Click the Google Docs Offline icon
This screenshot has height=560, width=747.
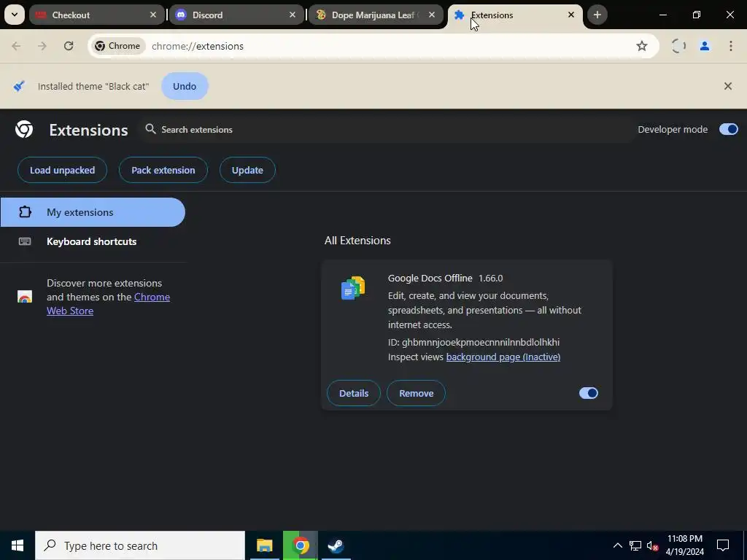[353, 288]
